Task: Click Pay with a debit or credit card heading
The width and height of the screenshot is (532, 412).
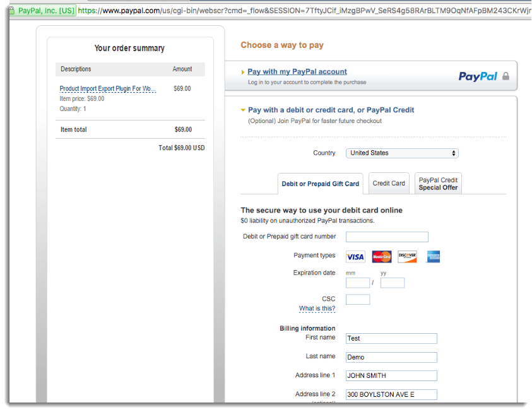Action: click(x=331, y=110)
